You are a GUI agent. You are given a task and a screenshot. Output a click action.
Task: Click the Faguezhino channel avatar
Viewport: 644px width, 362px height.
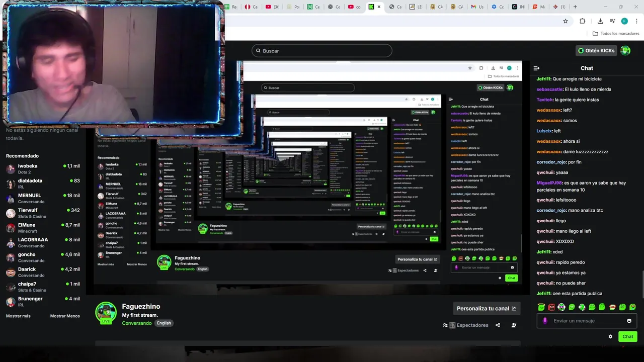[x=106, y=312]
